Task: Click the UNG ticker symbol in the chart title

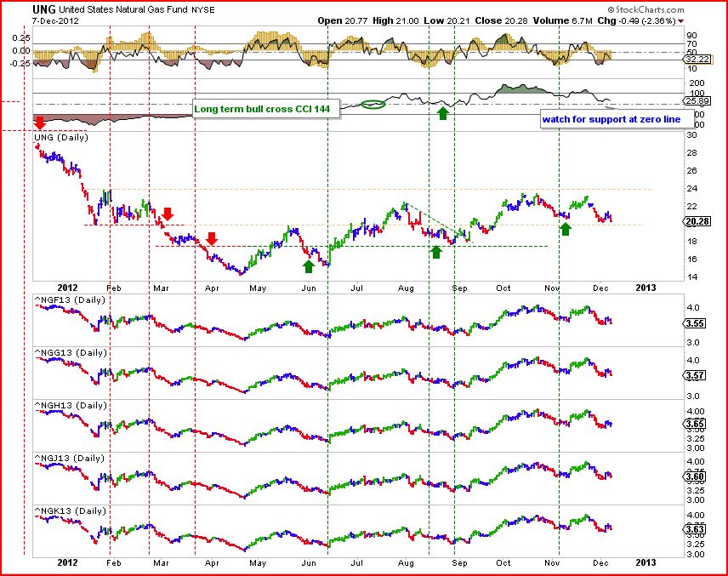Action: (x=44, y=9)
